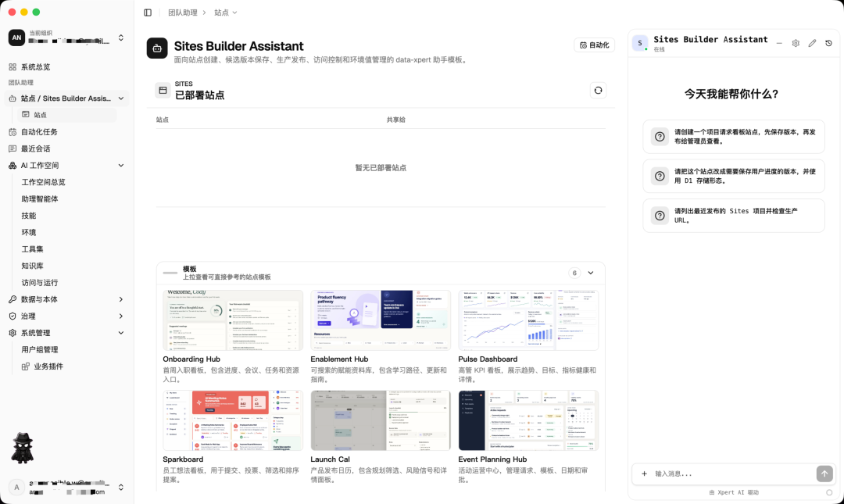Screen dimensions: 844x504
Task: Toggle the sidebar panel icon
Action: pyautogui.click(x=148, y=13)
